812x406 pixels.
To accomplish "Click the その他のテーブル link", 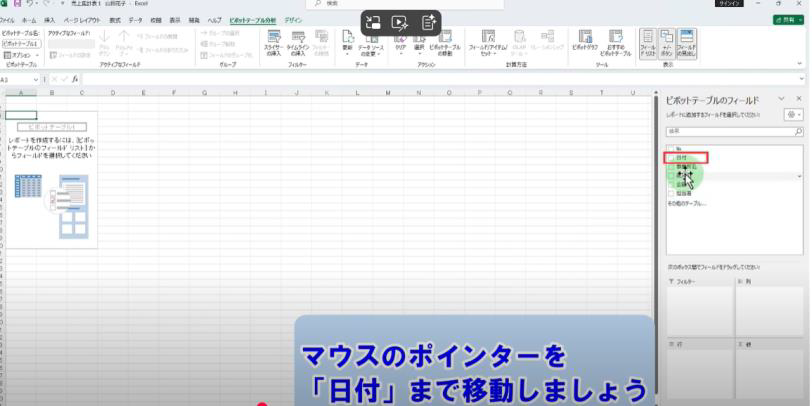I will (x=686, y=203).
